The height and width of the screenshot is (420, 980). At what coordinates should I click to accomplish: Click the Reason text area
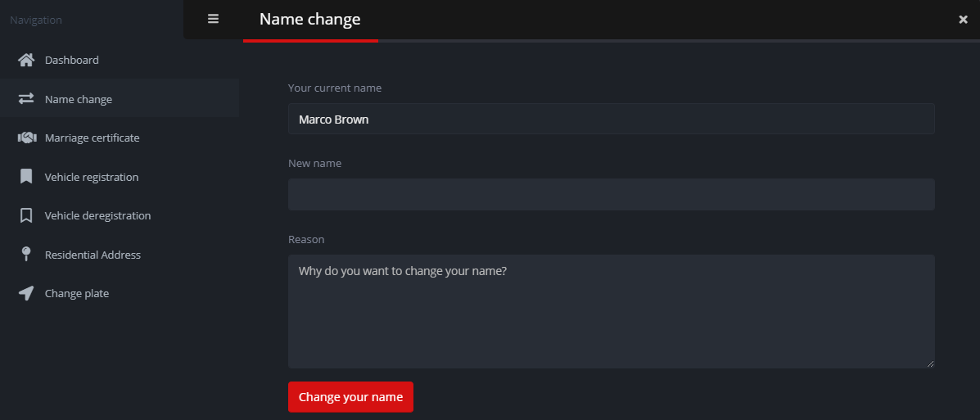pyautogui.click(x=612, y=311)
